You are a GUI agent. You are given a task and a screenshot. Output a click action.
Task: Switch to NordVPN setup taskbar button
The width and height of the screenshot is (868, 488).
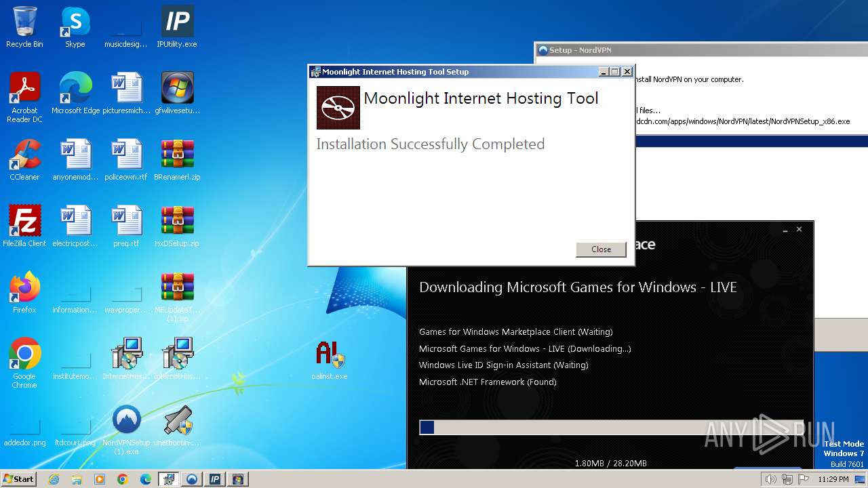(192, 479)
